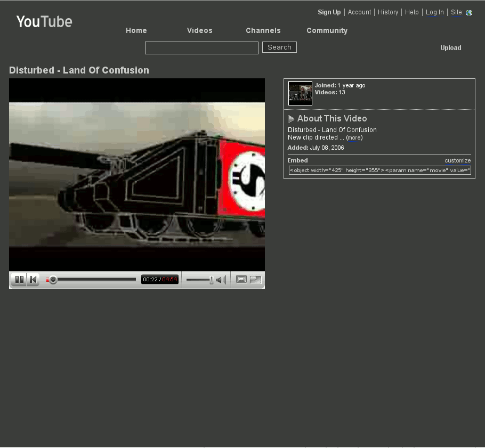Open the Videos tab
The height and width of the screenshot is (448, 485).
click(200, 30)
